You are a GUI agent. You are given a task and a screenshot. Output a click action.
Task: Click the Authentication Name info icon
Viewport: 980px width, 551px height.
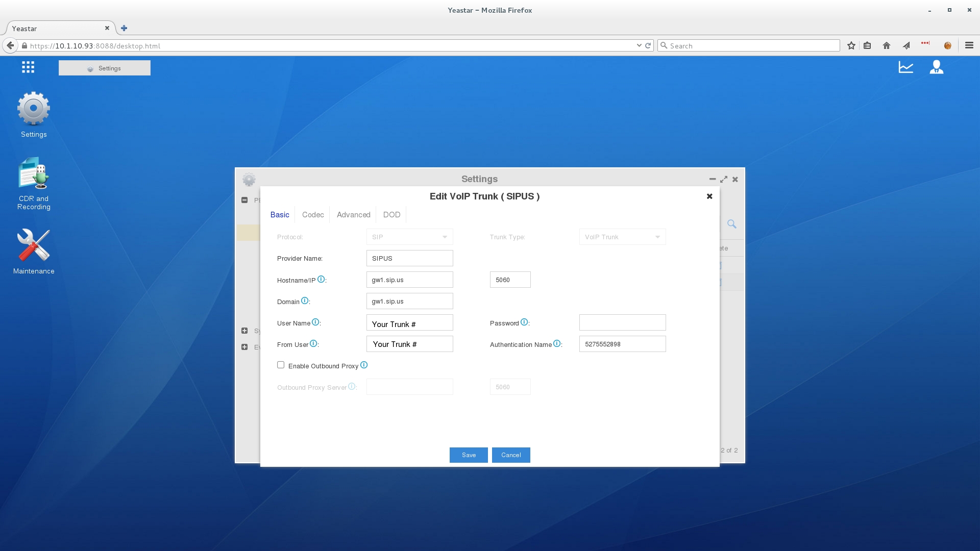coord(557,343)
